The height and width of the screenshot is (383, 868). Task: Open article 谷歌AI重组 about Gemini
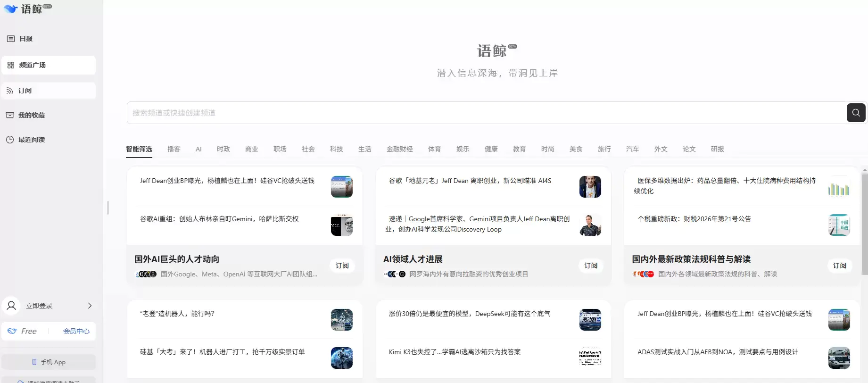pyautogui.click(x=219, y=219)
